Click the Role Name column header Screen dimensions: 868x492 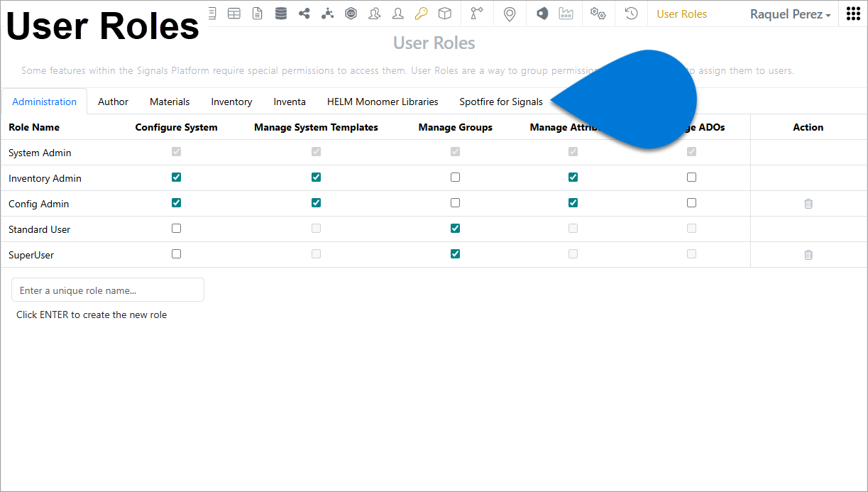34,127
